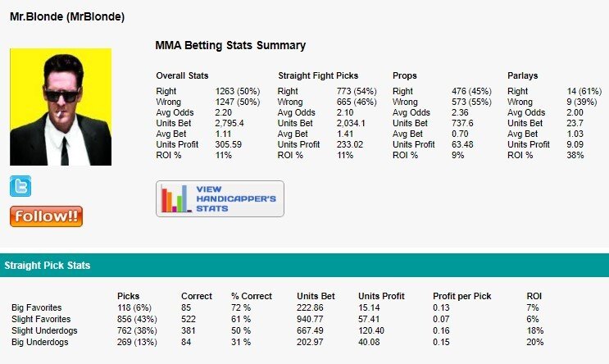The width and height of the screenshot is (609, 364).
Task: Click the Picks column header
Action: point(129,296)
